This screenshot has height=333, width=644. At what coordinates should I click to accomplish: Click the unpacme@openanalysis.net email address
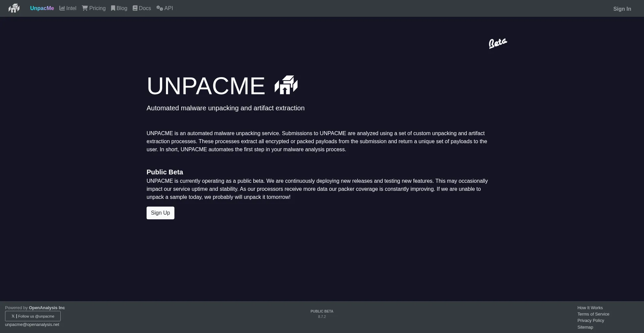click(32, 325)
